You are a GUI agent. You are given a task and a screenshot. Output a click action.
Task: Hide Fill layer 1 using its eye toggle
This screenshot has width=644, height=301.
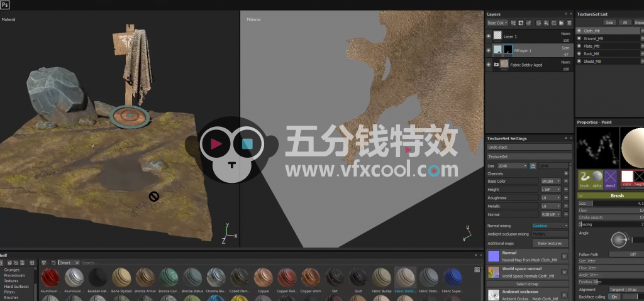(x=488, y=50)
